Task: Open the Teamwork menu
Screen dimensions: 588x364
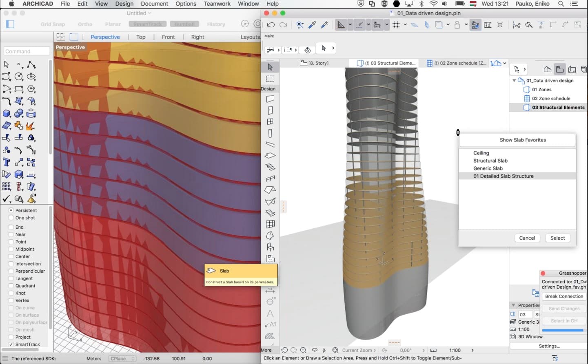Action: coord(217,4)
